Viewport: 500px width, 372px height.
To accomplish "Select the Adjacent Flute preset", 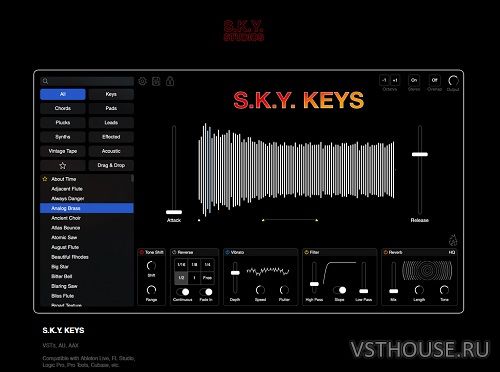I will tap(87, 189).
